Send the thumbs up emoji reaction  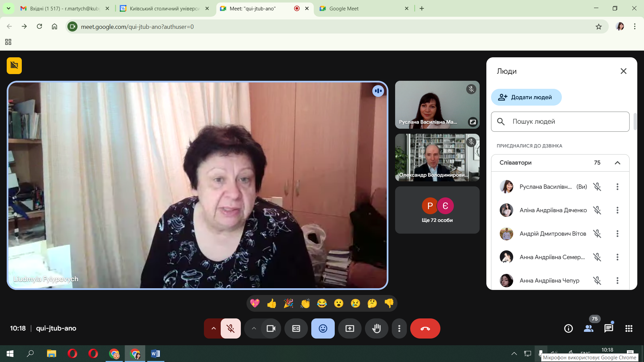pyautogui.click(x=271, y=303)
